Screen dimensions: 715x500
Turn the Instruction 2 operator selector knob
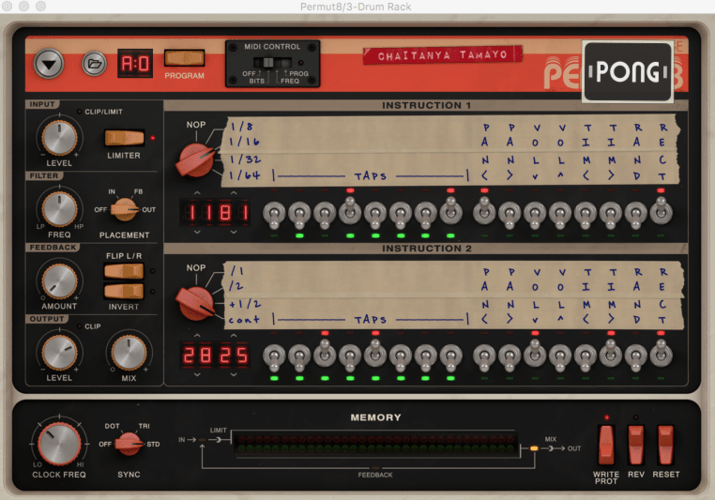pos(196,304)
